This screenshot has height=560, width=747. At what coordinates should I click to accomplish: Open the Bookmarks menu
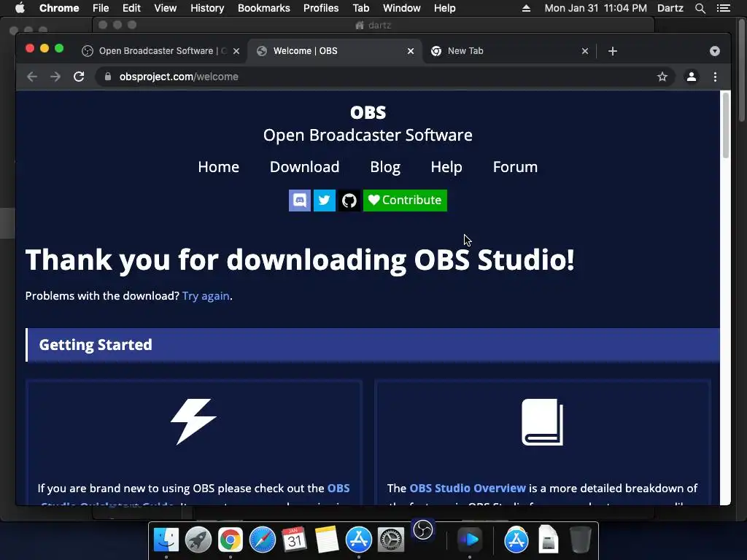264,8
